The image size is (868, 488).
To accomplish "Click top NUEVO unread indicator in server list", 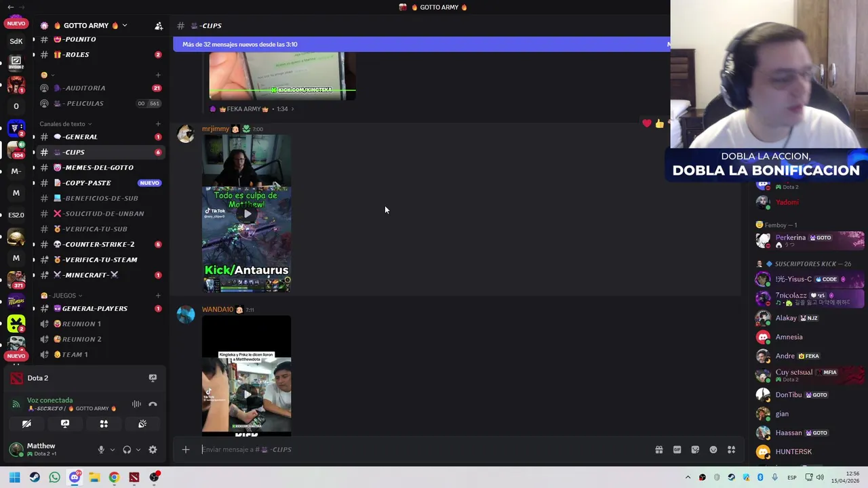I will coord(16,24).
